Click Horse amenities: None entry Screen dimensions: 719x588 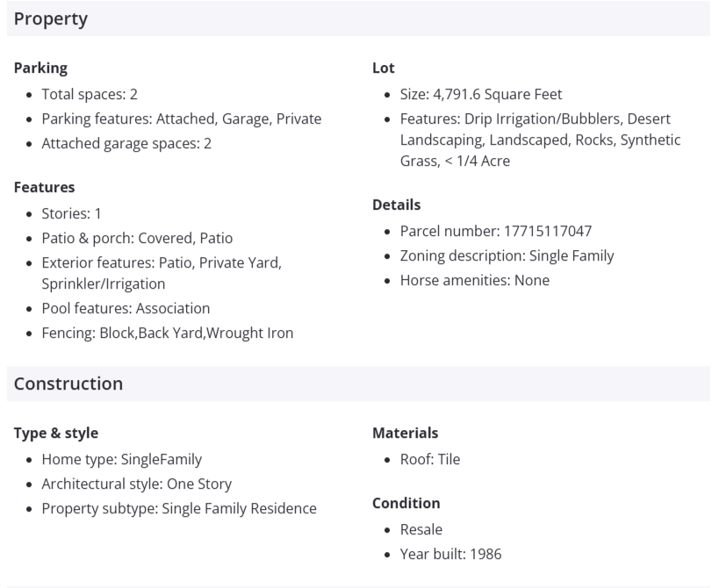tap(474, 280)
